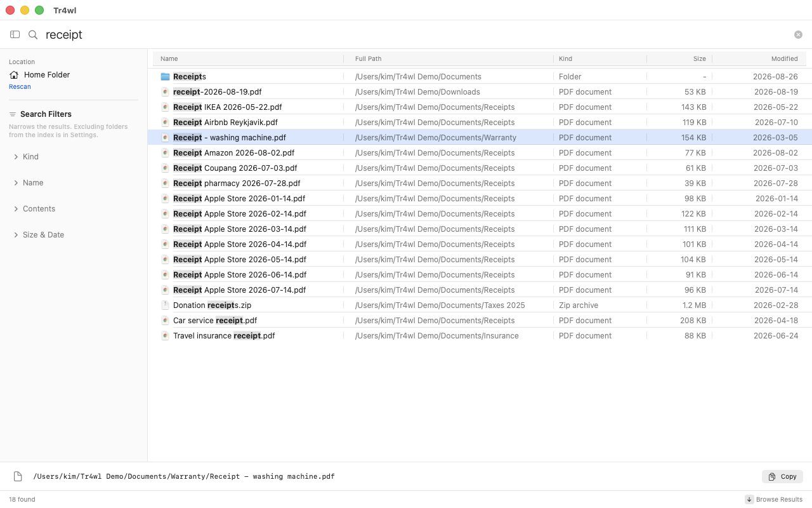Click the zip icon for Donation receipts.zip
Viewport: 812px width, 508px height.
tap(165, 305)
